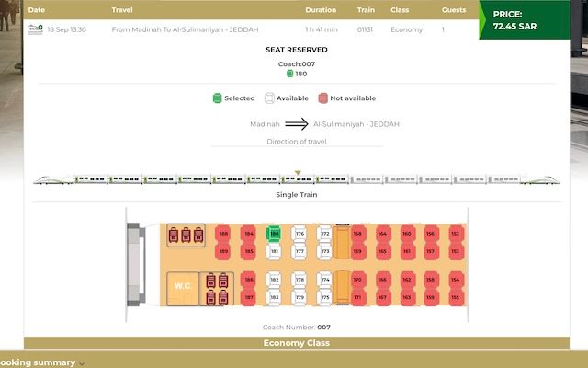This screenshot has width=588, height=368.
Task: Click the green Selected legend swatch
Action: coord(218,98)
